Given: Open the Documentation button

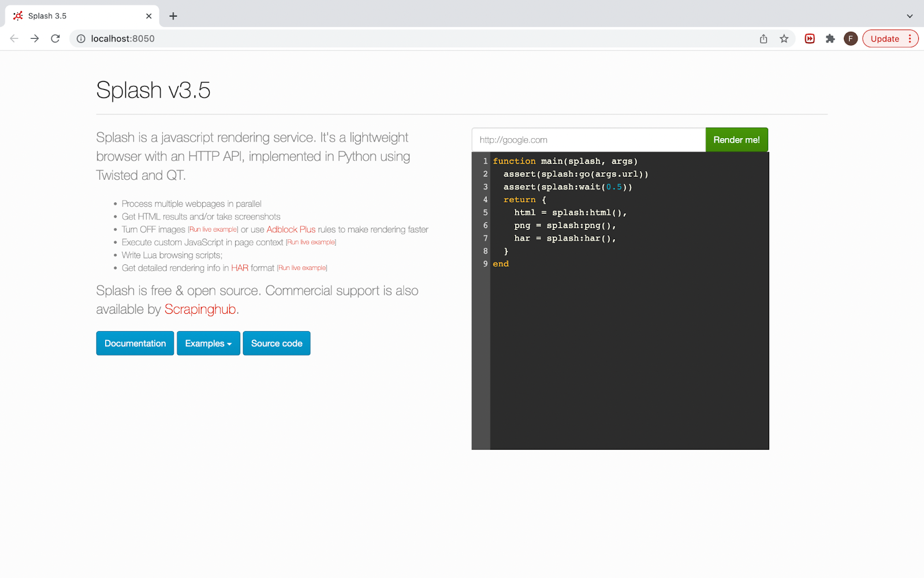Looking at the screenshot, I should point(135,343).
